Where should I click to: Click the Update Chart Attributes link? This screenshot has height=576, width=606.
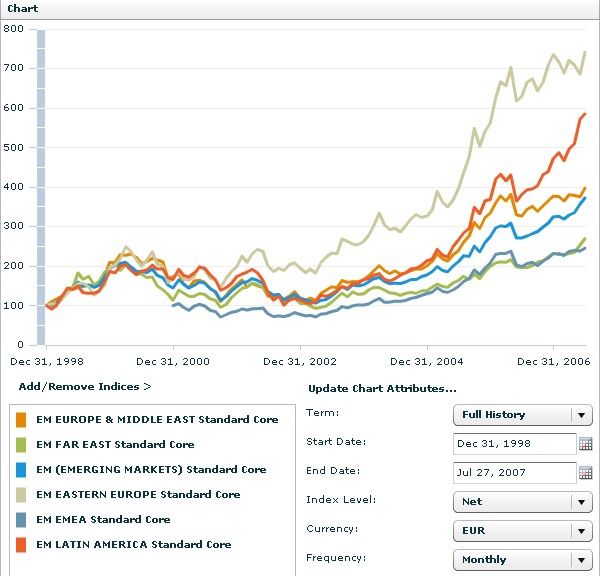point(382,388)
